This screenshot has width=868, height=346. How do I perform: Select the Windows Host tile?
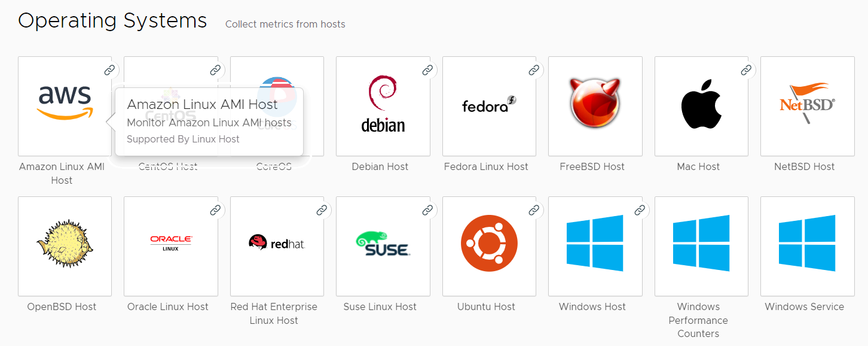point(595,246)
